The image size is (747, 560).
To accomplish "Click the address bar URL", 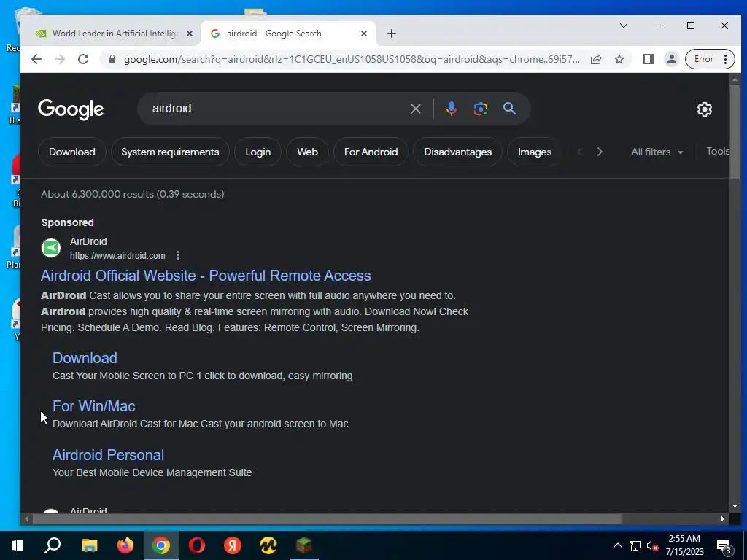I will coord(352,59).
